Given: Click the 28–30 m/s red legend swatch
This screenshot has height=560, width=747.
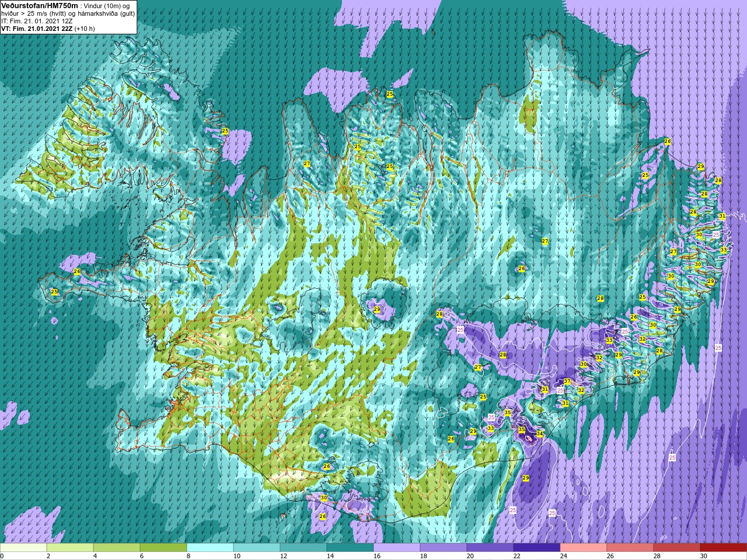Looking at the screenshot, I should click(x=677, y=548).
